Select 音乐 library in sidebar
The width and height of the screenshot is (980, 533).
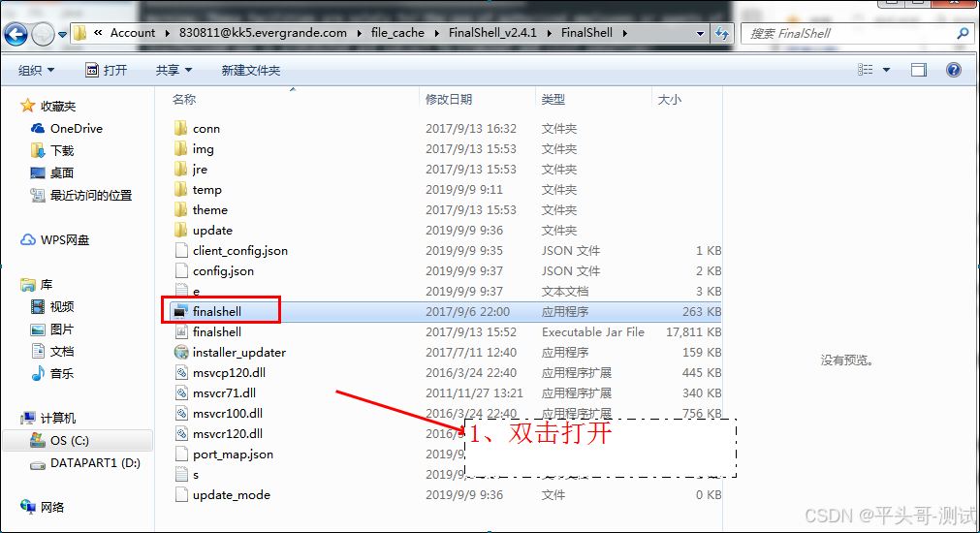coord(52,374)
